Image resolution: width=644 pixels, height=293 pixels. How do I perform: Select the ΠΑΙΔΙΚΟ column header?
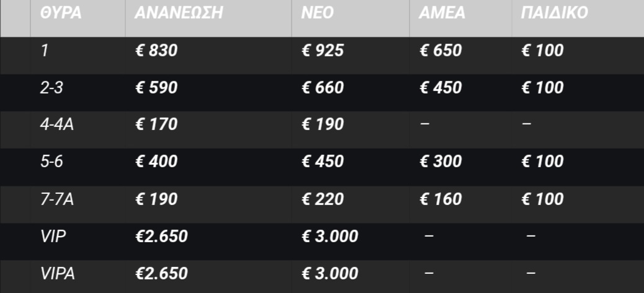[554, 14]
